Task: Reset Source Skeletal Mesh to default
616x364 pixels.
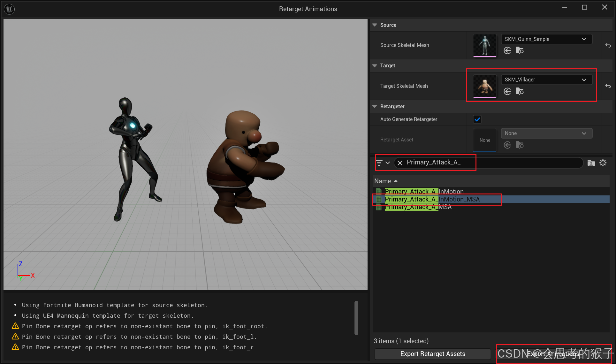Action: [x=608, y=45]
